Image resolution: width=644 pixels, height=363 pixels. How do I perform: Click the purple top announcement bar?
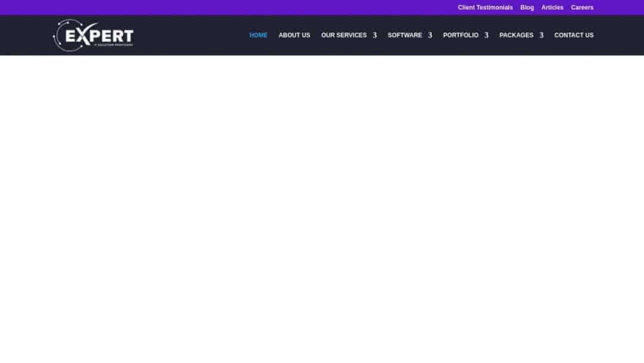[x=239, y=7]
